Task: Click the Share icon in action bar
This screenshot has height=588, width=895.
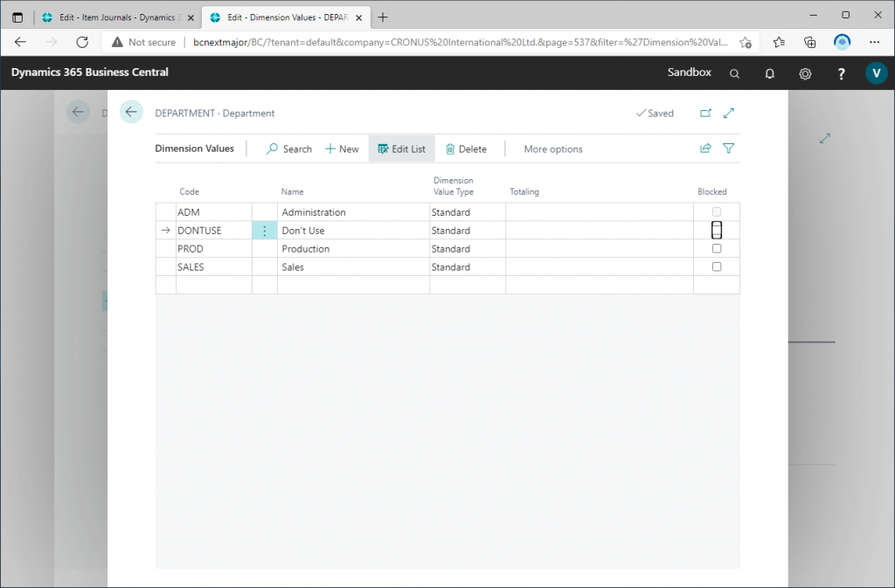Action: (x=705, y=149)
